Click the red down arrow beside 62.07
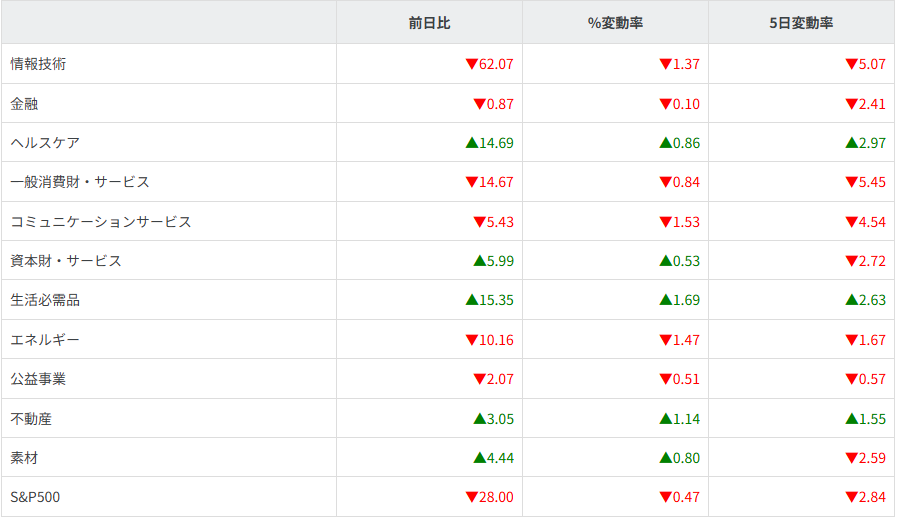Viewport: 897px width, 519px height. tap(471, 64)
